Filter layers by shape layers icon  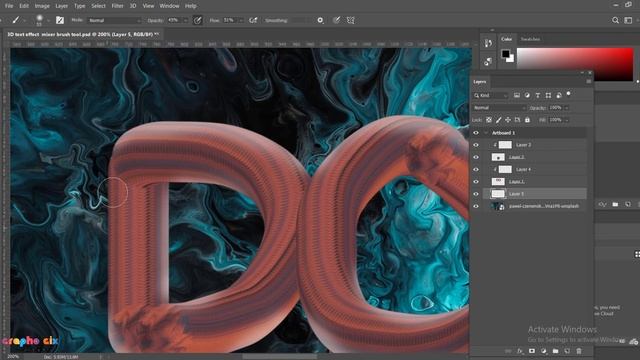pos(548,95)
